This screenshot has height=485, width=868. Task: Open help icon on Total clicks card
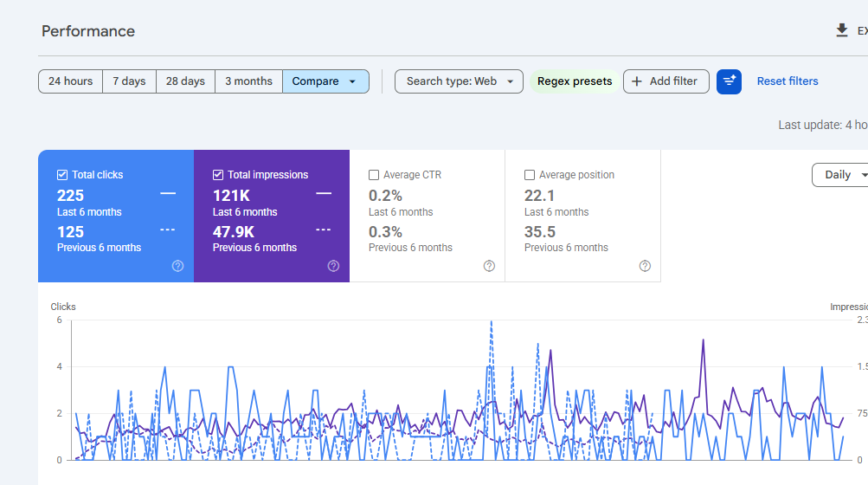pyautogui.click(x=177, y=266)
